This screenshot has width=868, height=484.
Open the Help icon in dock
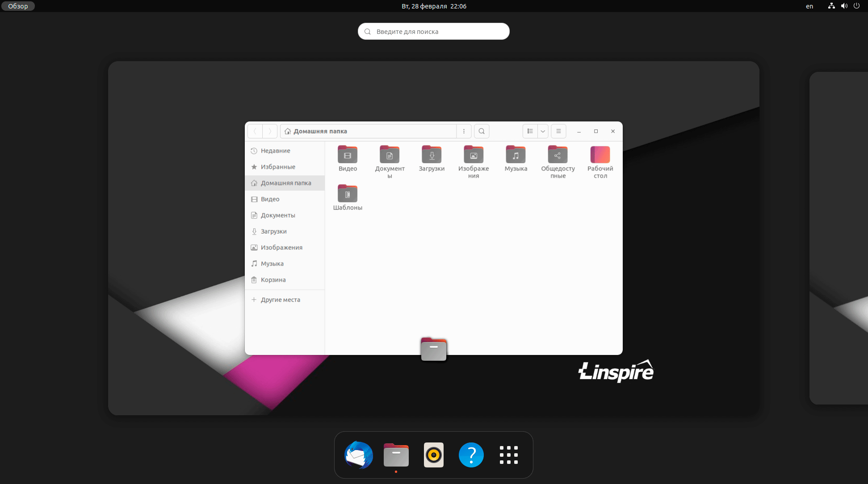[471, 455]
